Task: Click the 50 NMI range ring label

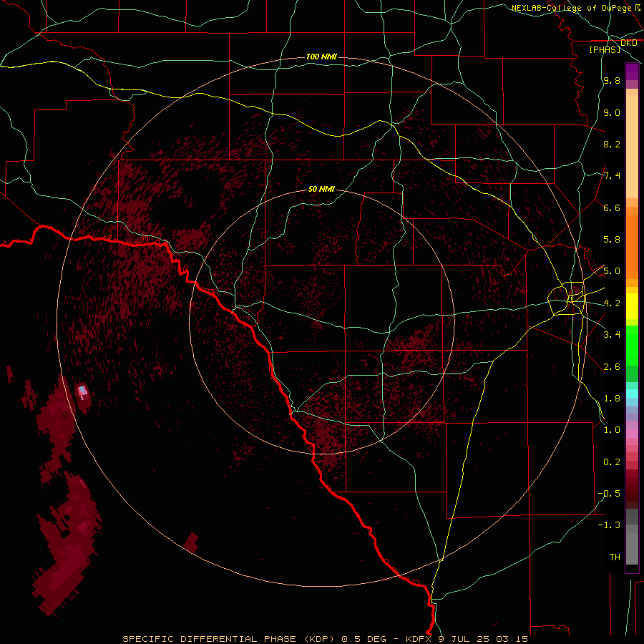Action: [x=321, y=189]
